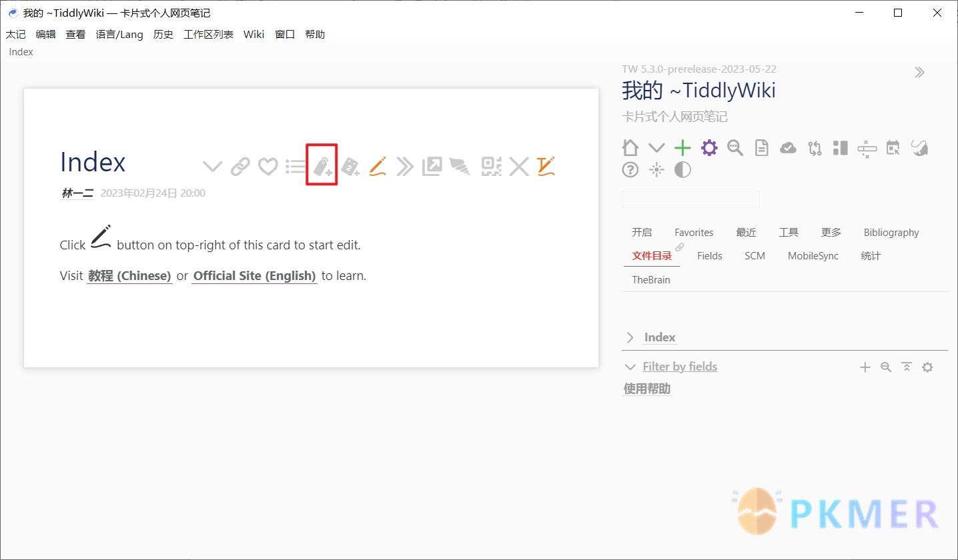Open the 语言/Lang menu
Image resolution: width=958 pixels, height=560 pixels.
119,35
